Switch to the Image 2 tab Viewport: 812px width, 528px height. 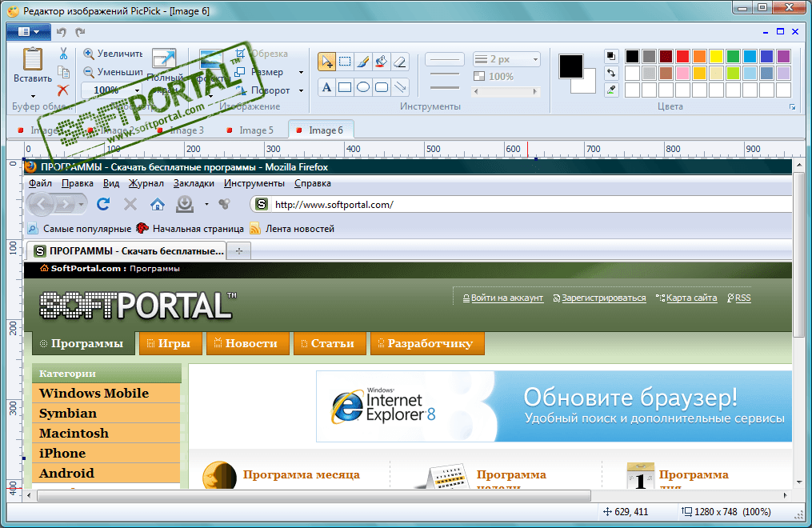pyautogui.click(x=112, y=130)
